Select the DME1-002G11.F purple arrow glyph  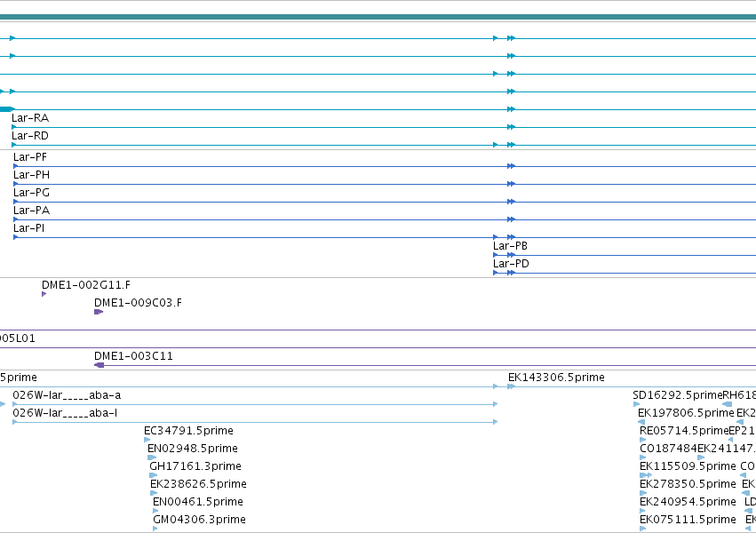click(x=44, y=294)
